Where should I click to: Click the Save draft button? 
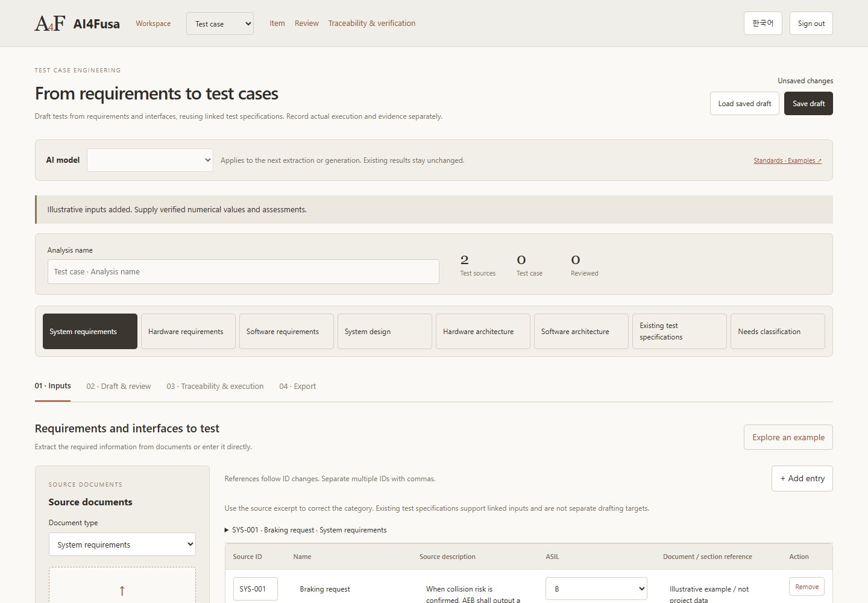(x=808, y=104)
